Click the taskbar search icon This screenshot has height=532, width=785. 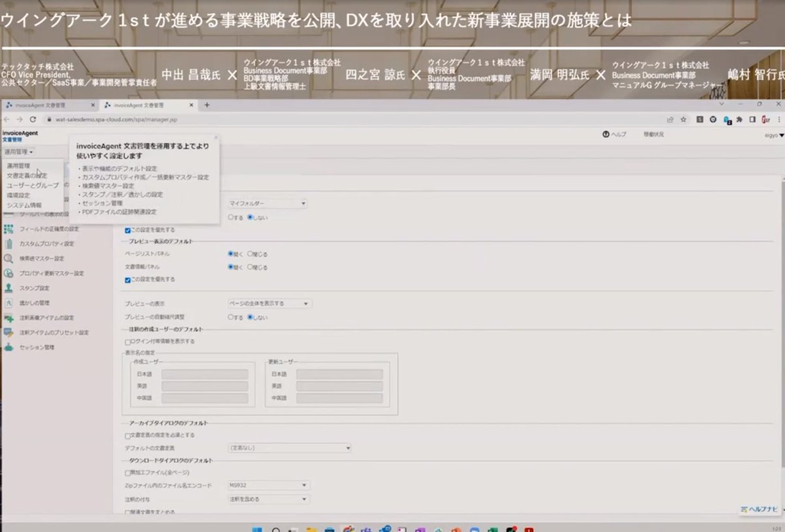pyautogui.click(x=276, y=529)
